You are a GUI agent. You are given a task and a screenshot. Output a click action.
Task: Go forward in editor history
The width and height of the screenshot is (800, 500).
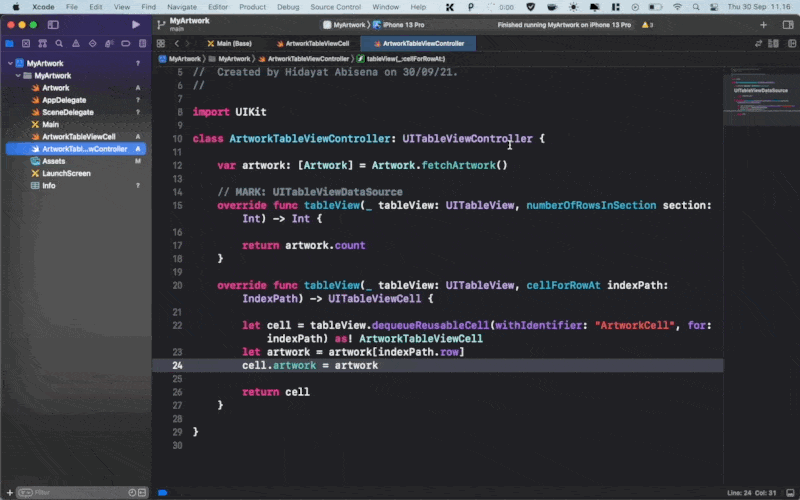coord(188,43)
